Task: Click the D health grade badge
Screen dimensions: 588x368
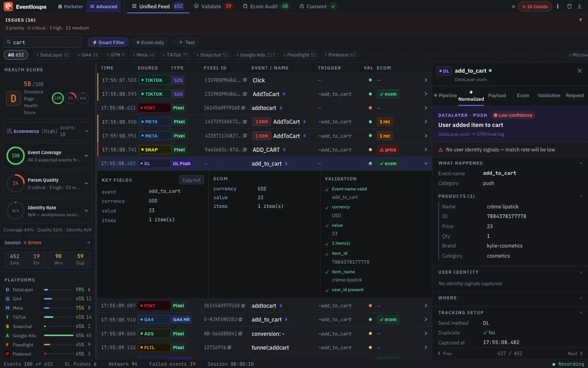Action: 12,98
